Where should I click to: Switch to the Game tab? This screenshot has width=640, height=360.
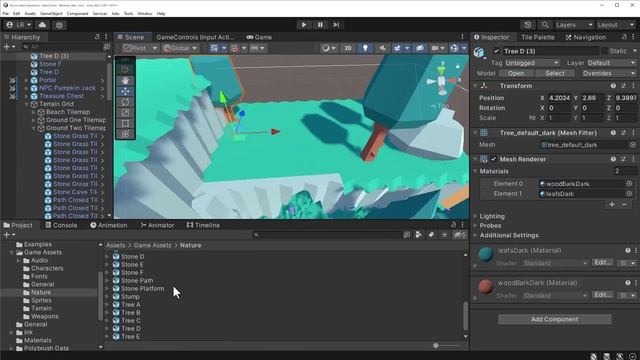click(259, 37)
